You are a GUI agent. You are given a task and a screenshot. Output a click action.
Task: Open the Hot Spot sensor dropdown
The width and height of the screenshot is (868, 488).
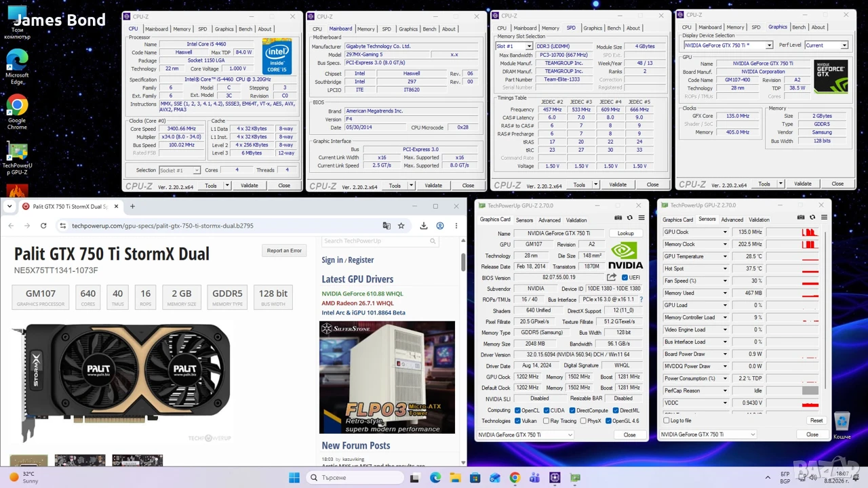tap(725, 268)
